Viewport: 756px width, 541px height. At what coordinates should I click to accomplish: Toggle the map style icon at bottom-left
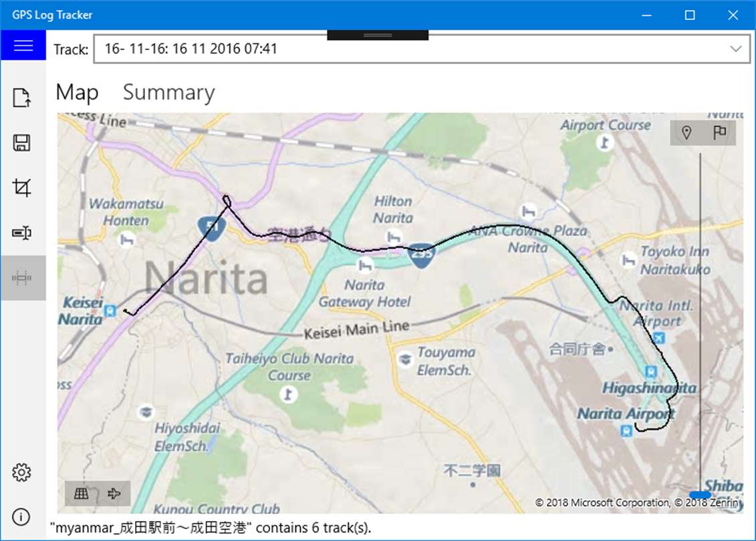tap(82, 494)
